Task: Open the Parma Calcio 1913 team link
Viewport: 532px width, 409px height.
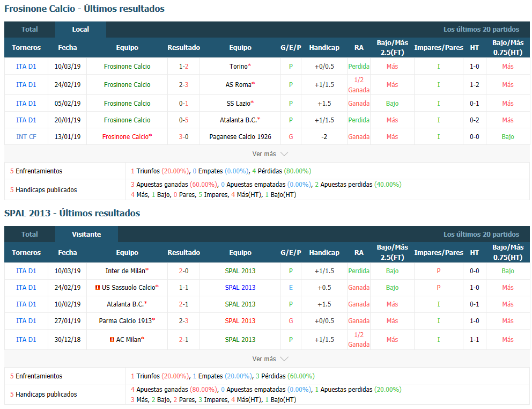Action: [x=125, y=321]
